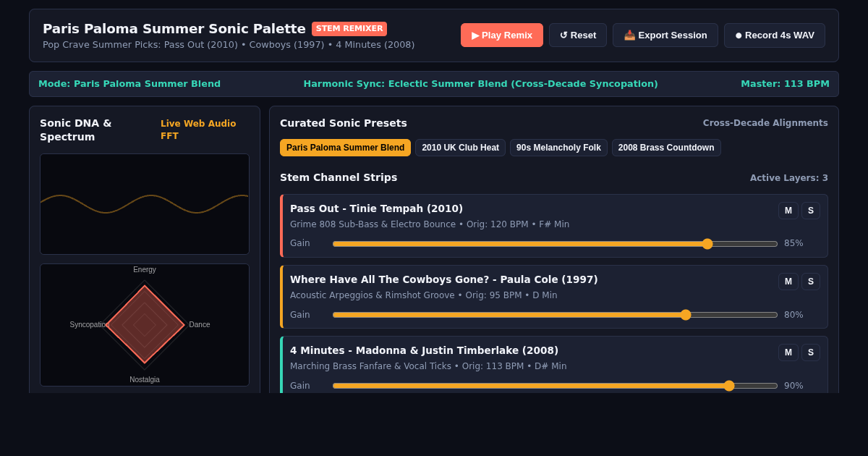Screen dimensions: 868x456
Task: Click Pass Out - Tinie Tempah title
Action: coord(376,208)
